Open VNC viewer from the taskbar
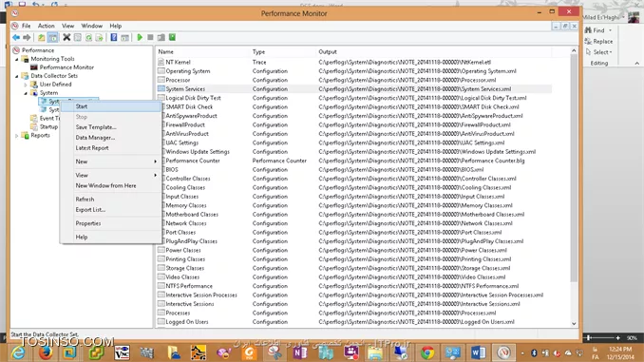644x362 pixels. 122,352
